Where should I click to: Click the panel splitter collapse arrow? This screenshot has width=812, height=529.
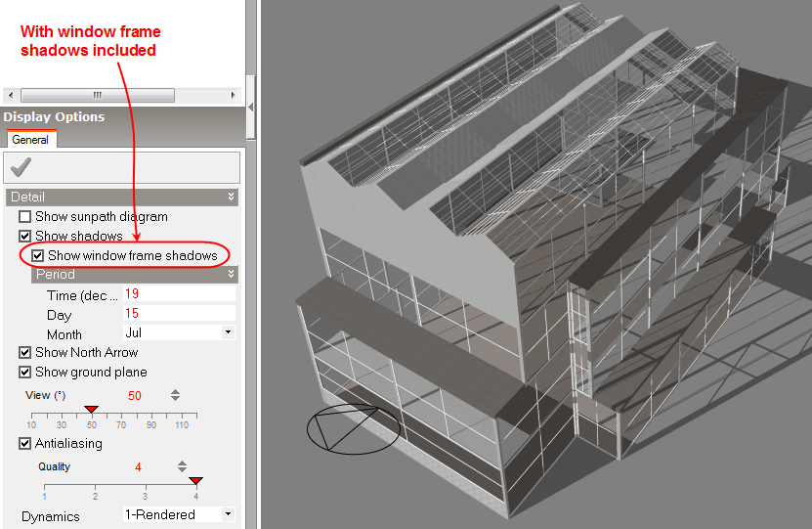pyautogui.click(x=251, y=107)
